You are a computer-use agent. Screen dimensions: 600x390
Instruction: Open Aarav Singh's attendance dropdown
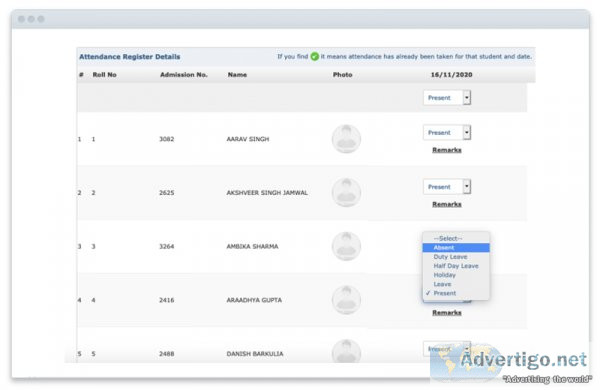[447, 132]
